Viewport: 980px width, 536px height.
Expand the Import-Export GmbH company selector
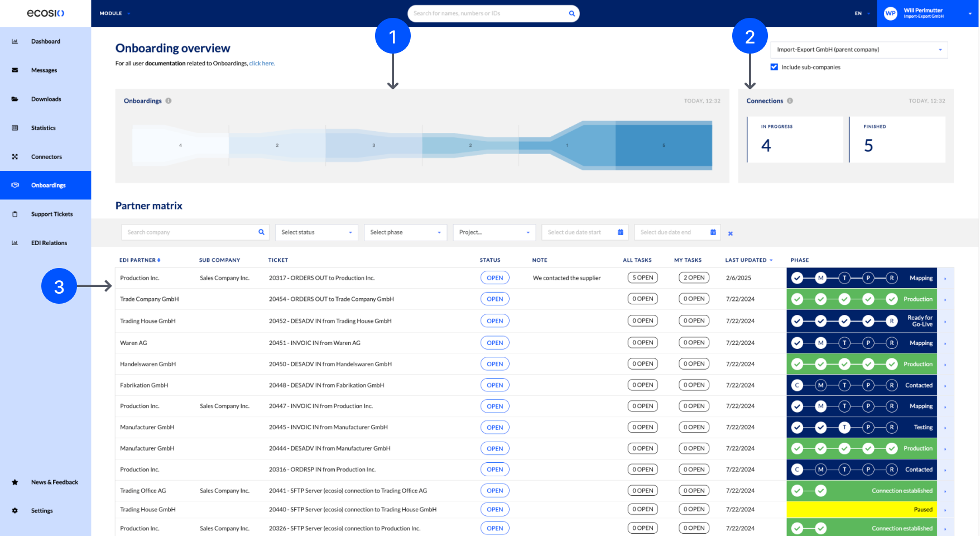pyautogui.click(x=859, y=50)
